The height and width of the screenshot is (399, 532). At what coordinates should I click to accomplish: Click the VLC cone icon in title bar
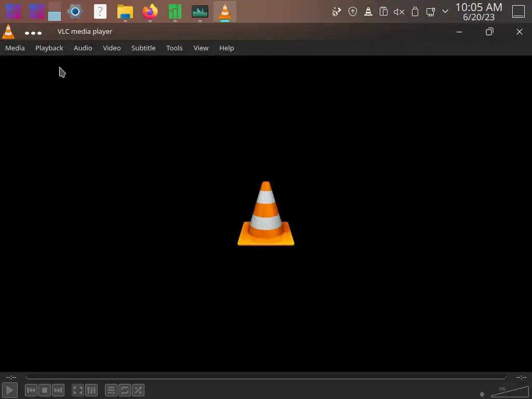coord(8,32)
